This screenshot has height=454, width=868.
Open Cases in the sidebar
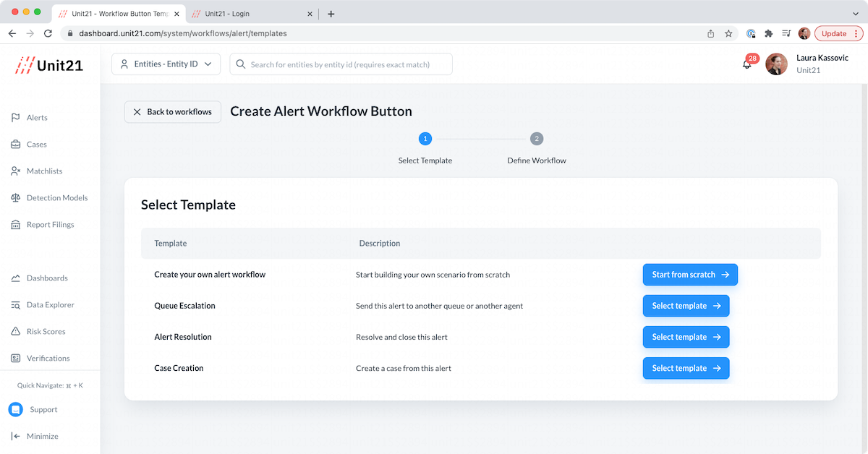pos(36,145)
